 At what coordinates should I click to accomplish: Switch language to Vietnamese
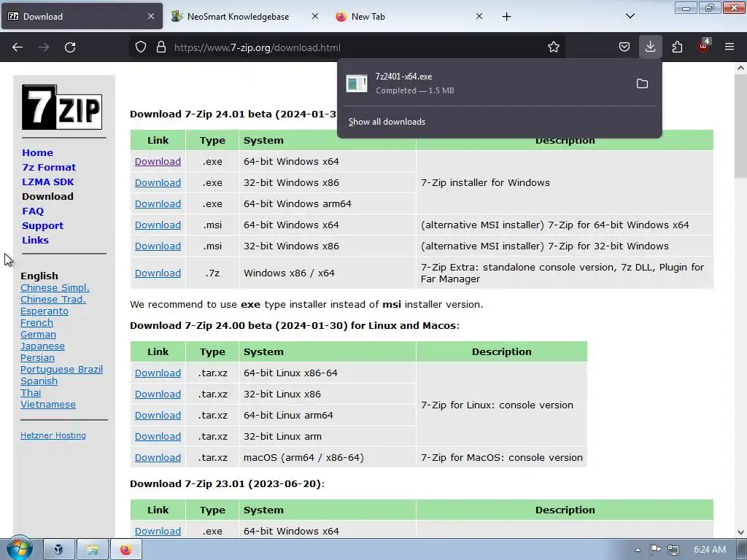tap(48, 404)
